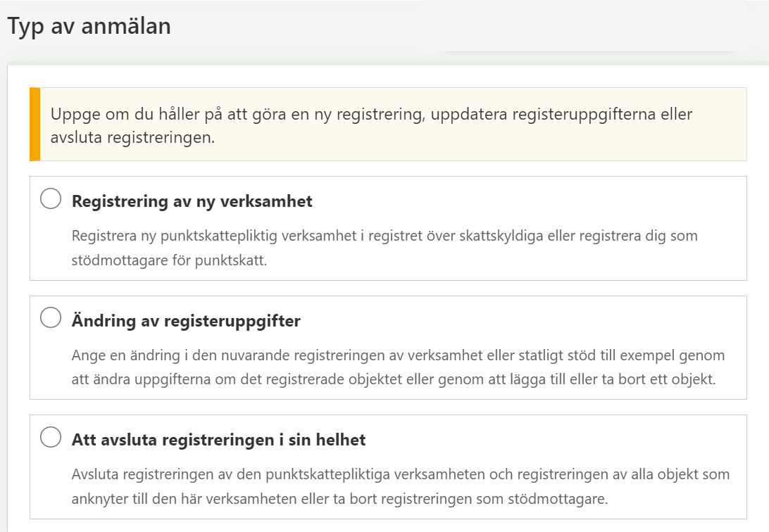This screenshot has height=532, width=769.
Task: Click the line starting 'anknyter till den här verksamheten'
Action: (x=339, y=499)
